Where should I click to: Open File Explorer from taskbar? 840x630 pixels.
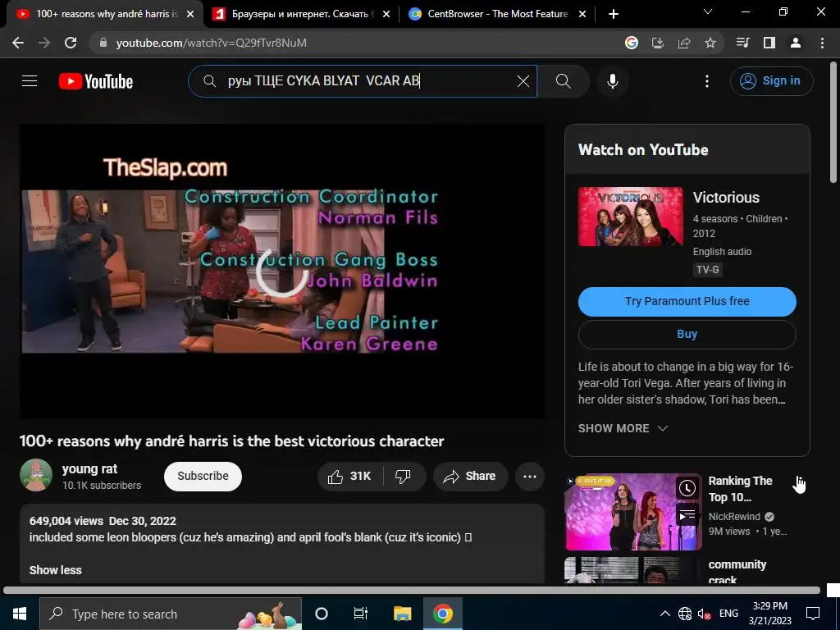click(402, 614)
